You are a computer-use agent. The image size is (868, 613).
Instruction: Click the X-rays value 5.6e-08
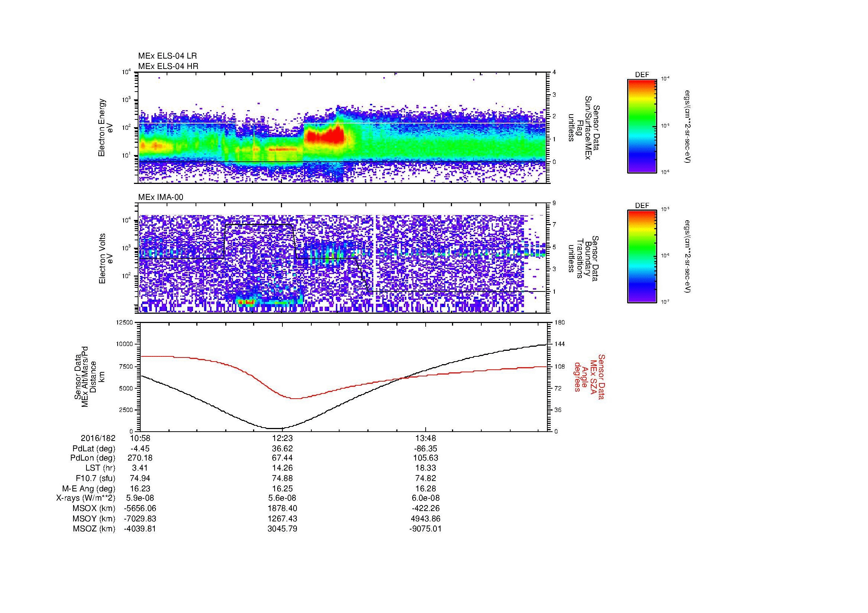coord(282,498)
